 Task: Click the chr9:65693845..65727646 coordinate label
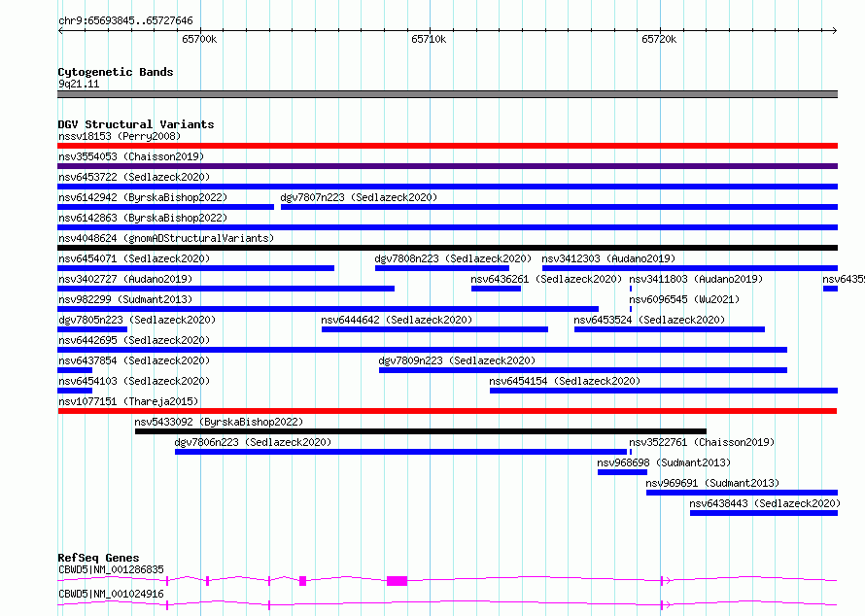point(125,20)
